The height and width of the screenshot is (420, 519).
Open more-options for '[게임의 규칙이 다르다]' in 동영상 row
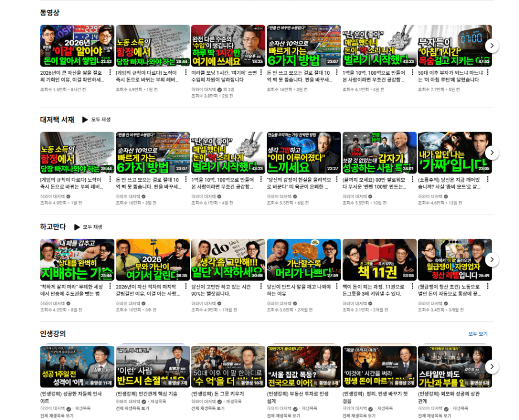pos(186,72)
